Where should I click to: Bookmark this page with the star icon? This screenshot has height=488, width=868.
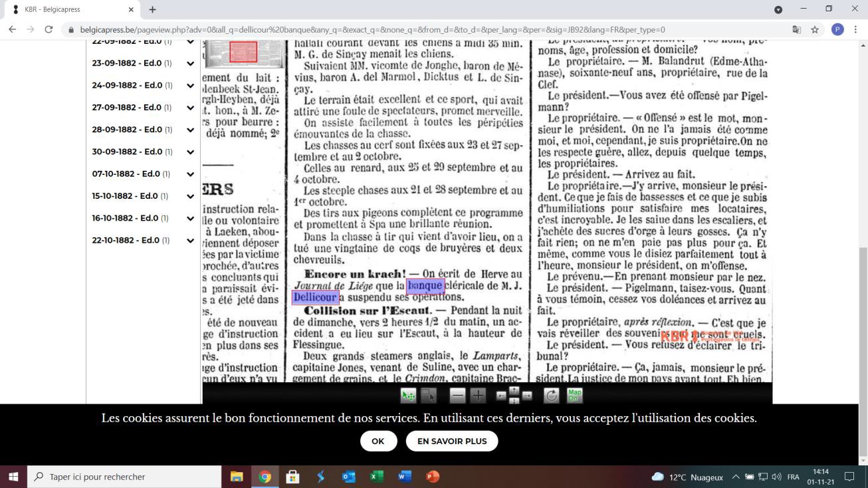(815, 30)
